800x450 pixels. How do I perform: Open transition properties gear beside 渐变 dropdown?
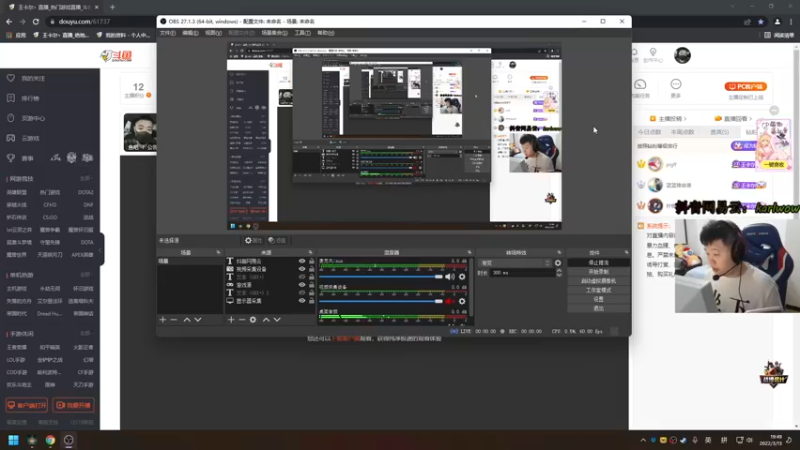(558, 263)
